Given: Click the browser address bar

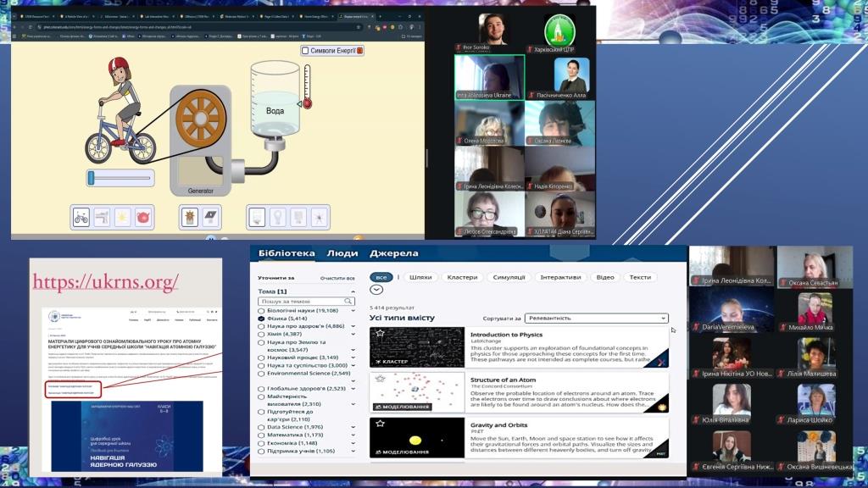Looking at the screenshot, I should click(199, 26).
